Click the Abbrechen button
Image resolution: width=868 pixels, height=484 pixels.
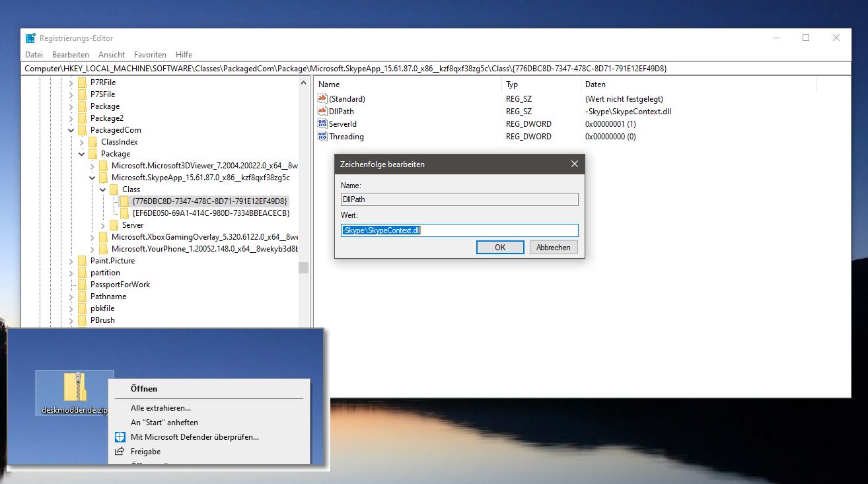click(x=554, y=247)
